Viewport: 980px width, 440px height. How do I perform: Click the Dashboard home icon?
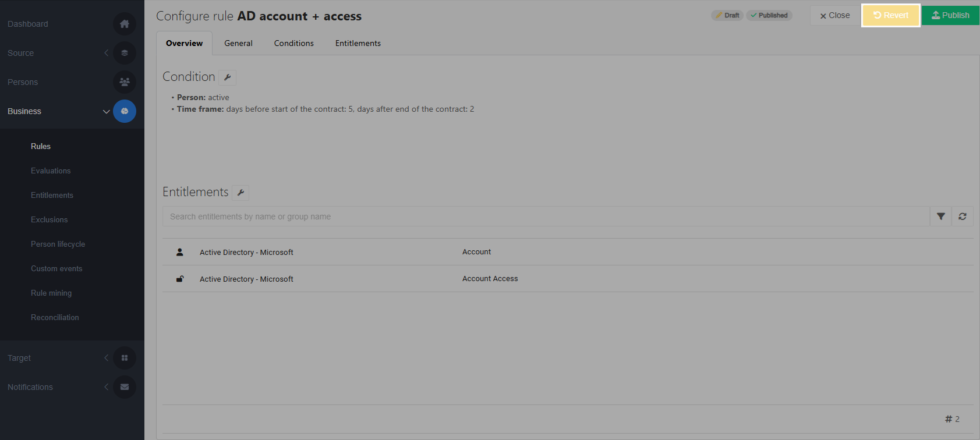tap(125, 24)
